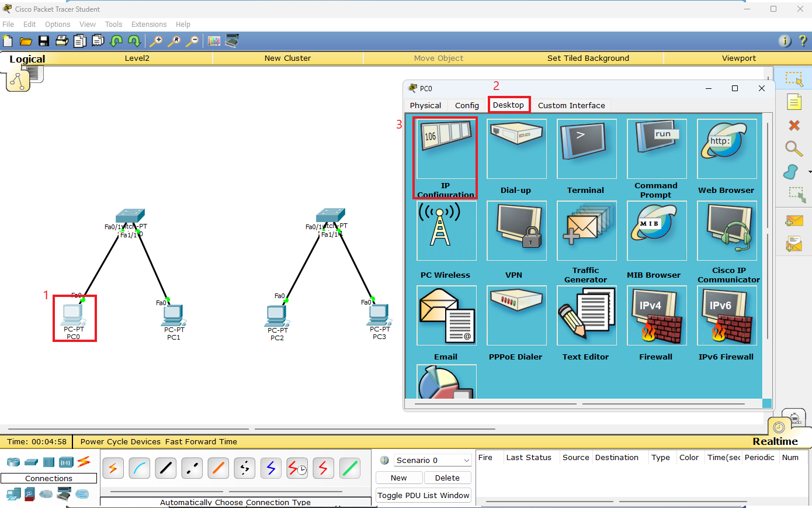
Task: Create a new file from toolbar
Action: pos(8,41)
